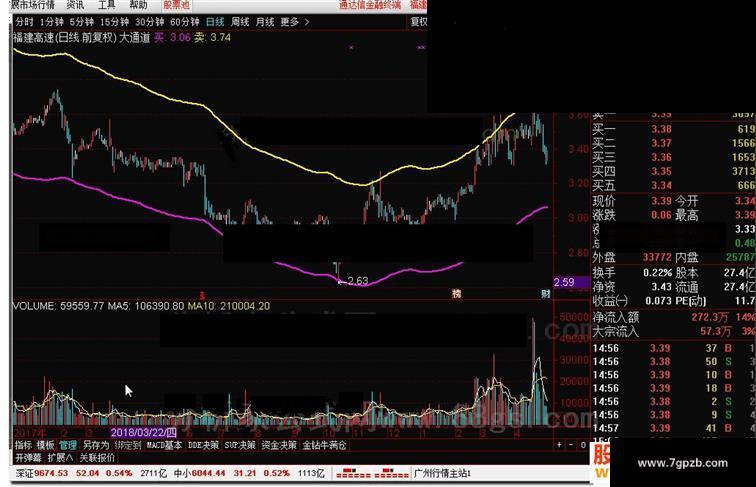Open the 资讯 menu

(x=75, y=5)
